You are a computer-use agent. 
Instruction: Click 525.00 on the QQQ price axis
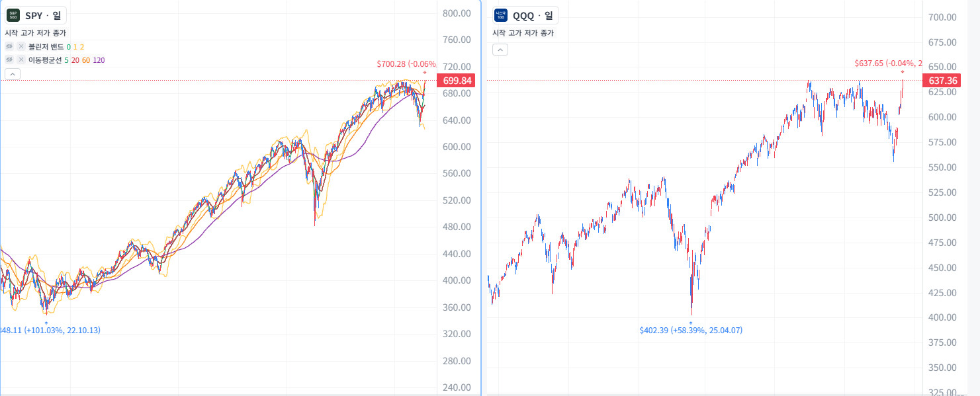tap(943, 192)
